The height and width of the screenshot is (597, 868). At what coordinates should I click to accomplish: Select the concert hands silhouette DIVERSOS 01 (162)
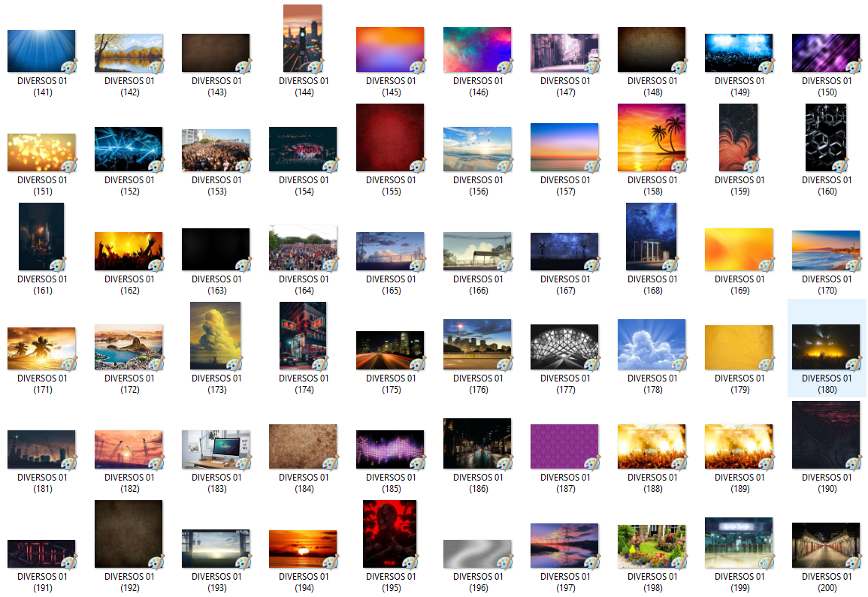click(129, 251)
